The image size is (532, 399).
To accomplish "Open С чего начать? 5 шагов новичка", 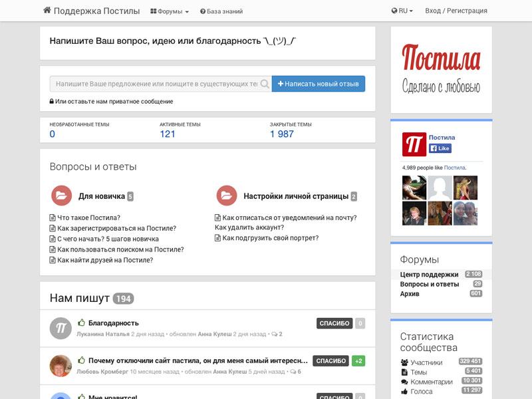I will 108,239.
